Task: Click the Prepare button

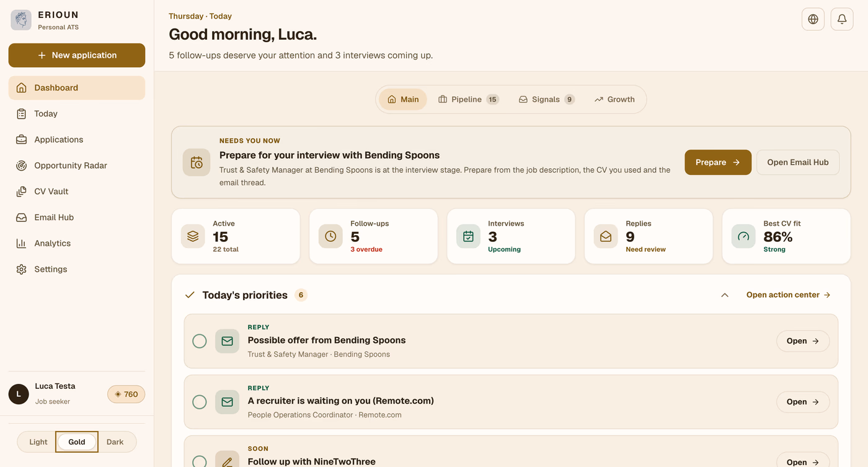Action: point(718,162)
